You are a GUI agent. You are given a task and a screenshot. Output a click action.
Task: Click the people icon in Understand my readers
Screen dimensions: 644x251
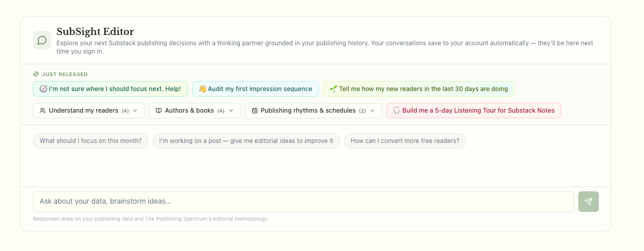pyautogui.click(x=43, y=111)
